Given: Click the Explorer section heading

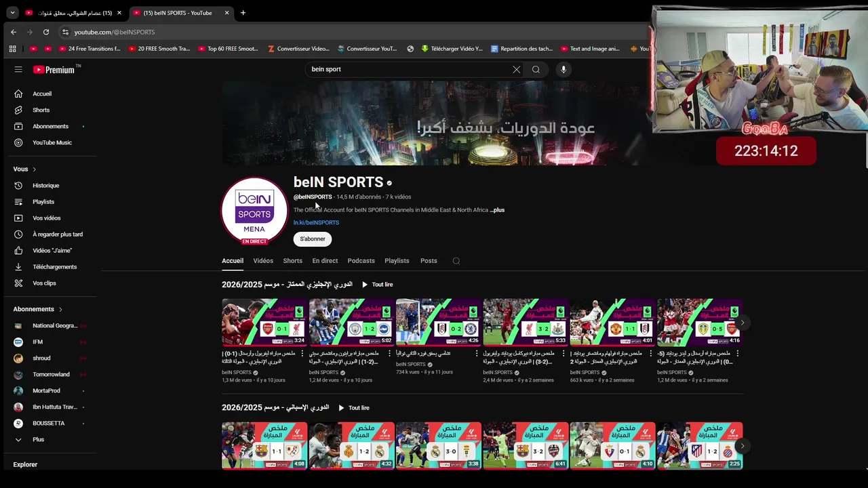Looking at the screenshot, I should pos(25,464).
